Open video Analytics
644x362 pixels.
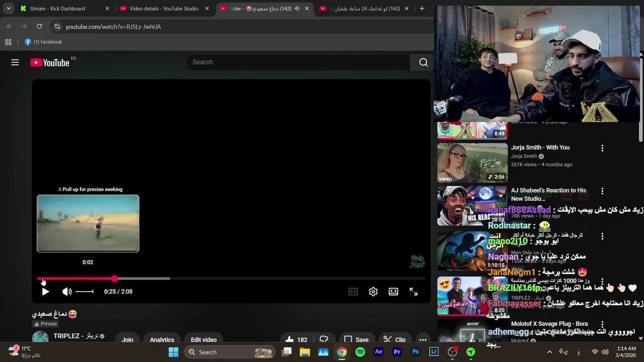[x=162, y=339]
